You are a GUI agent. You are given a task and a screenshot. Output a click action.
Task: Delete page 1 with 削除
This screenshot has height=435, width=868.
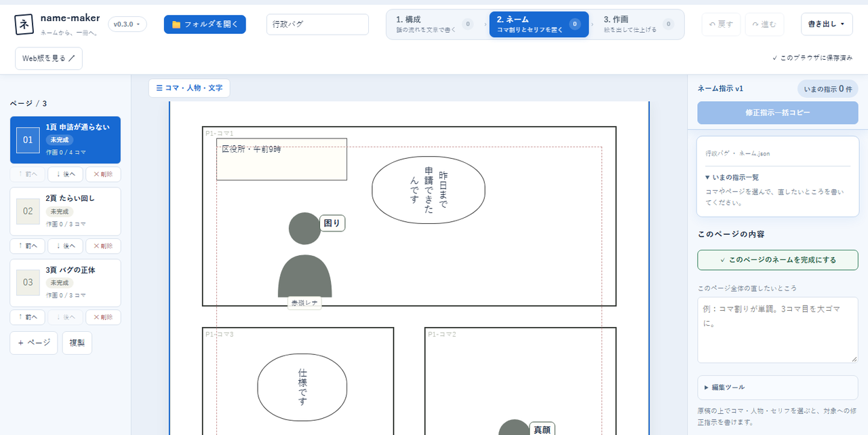point(103,174)
